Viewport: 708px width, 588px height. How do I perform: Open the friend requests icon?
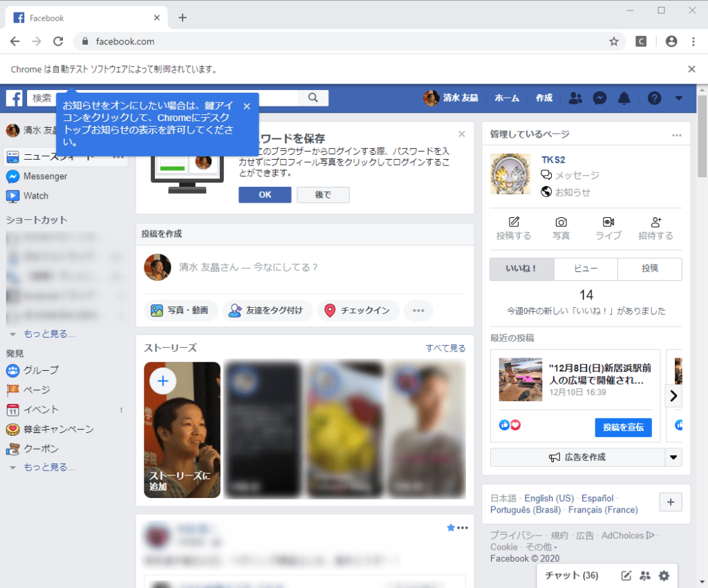(x=575, y=98)
